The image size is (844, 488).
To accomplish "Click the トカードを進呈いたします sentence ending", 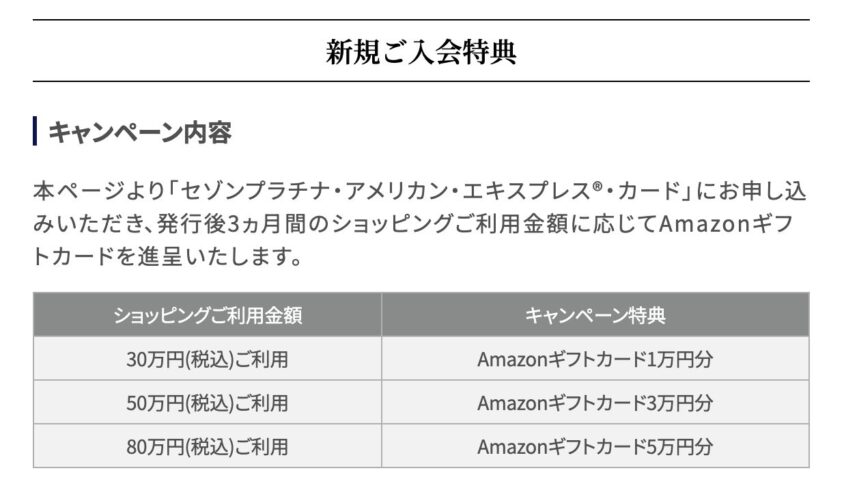I will coord(166,258).
